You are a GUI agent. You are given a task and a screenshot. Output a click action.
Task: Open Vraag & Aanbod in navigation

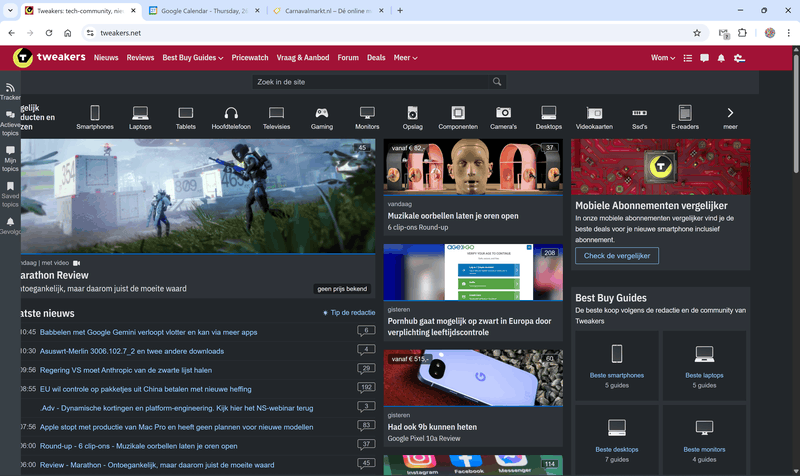[x=303, y=58]
